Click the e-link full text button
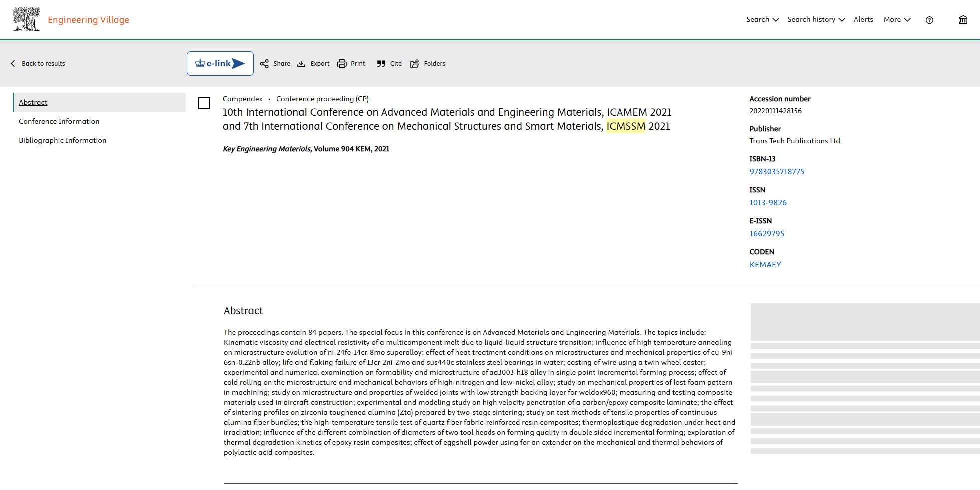Viewport: 980px width, 490px height. [220, 64]
